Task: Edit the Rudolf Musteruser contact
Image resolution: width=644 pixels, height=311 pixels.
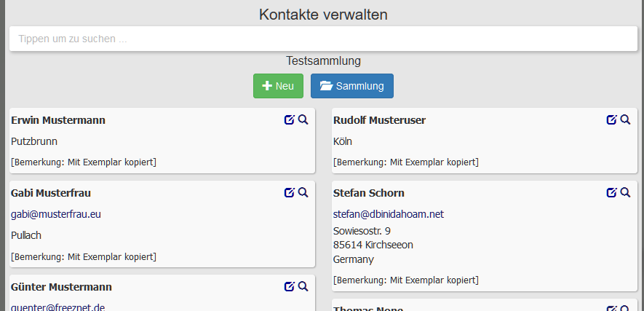Action: coord(611,120)
